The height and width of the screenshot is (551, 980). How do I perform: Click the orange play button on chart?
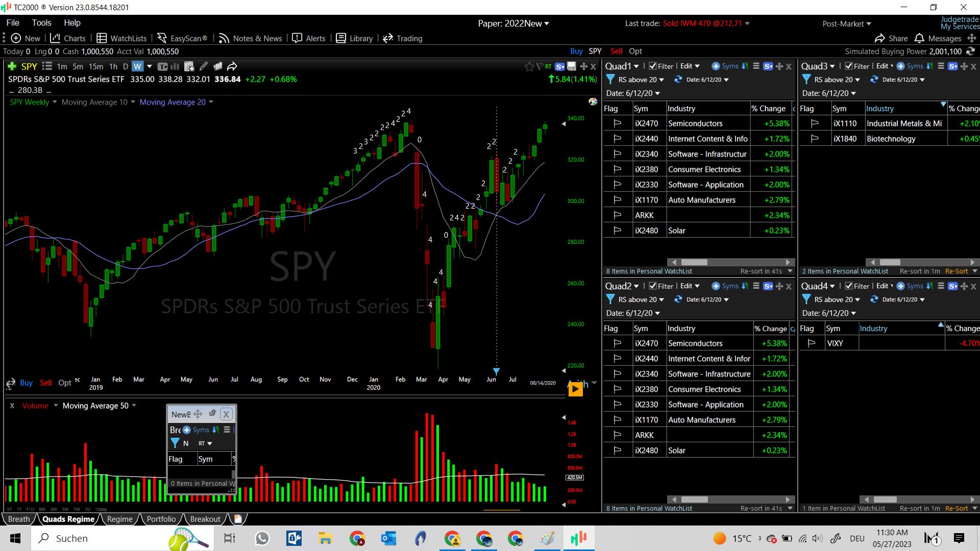click(575, 389)
